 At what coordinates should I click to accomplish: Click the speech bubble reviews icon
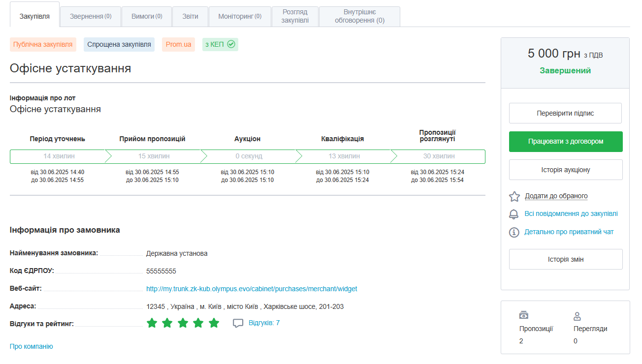(238, 323)
